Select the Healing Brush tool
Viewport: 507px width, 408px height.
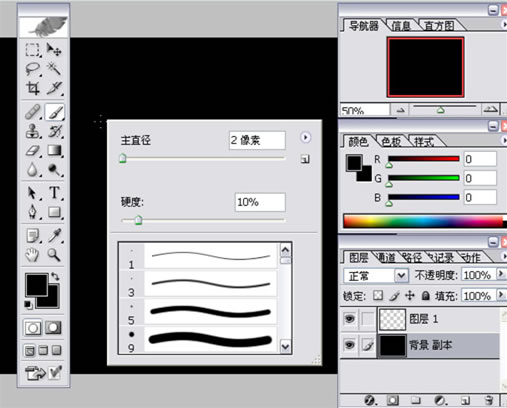[32, 112]
